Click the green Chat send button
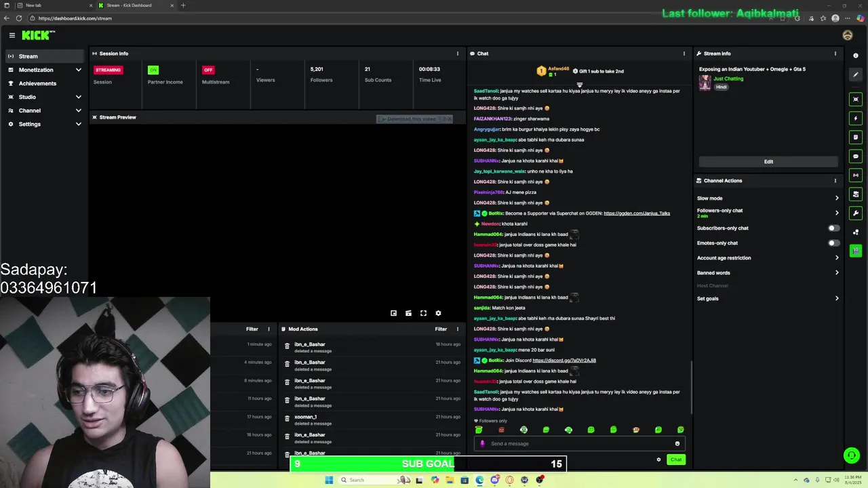Viewport: 868px width, 488px height. point(676,460)
